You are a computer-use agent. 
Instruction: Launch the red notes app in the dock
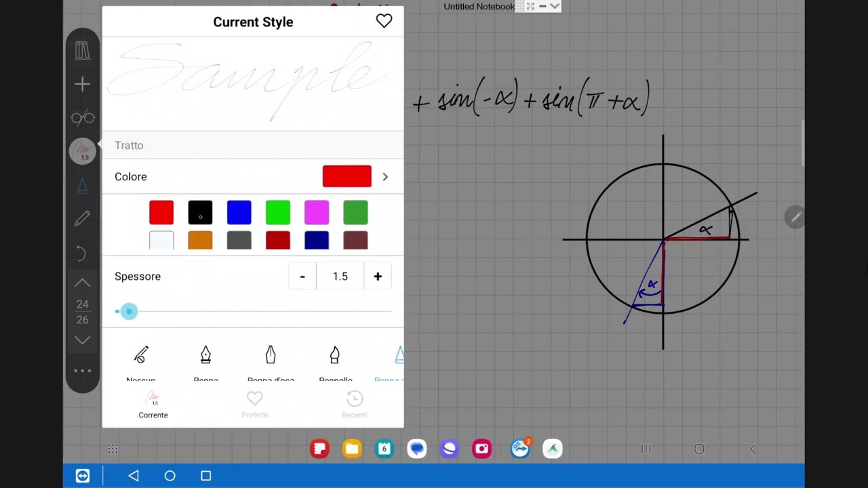tap(319, 448)
